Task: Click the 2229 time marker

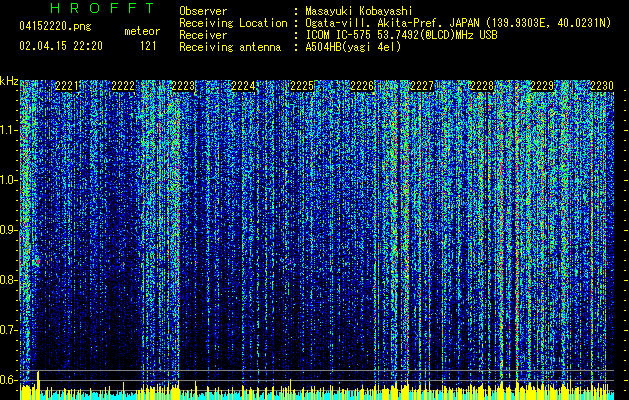Action: click(x=542, y=86)
